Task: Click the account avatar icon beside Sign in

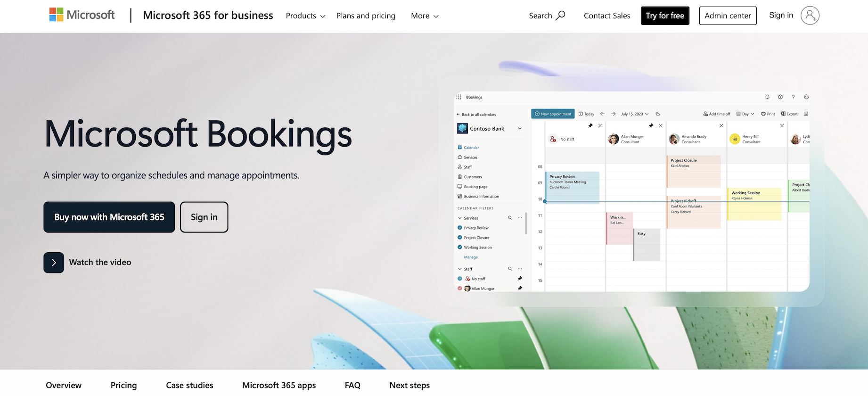Action: [810, 16]
